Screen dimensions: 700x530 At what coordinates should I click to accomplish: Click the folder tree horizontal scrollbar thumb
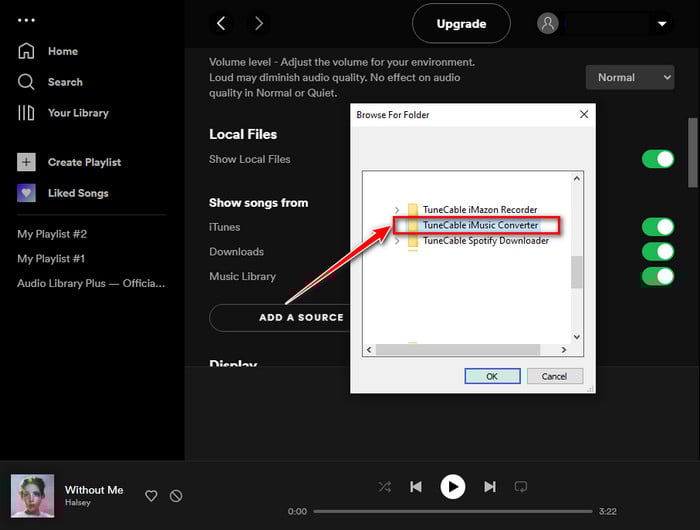click(458, 350)
